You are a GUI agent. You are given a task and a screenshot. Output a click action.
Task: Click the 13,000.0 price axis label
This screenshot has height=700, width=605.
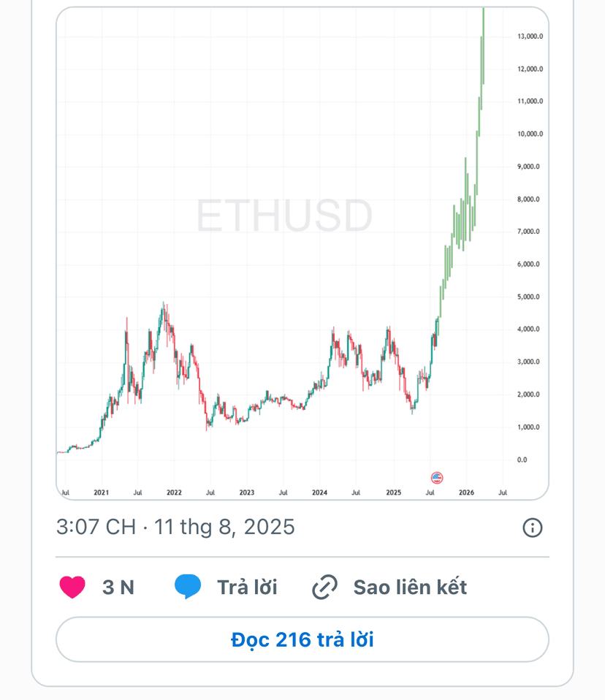[530, 36]
